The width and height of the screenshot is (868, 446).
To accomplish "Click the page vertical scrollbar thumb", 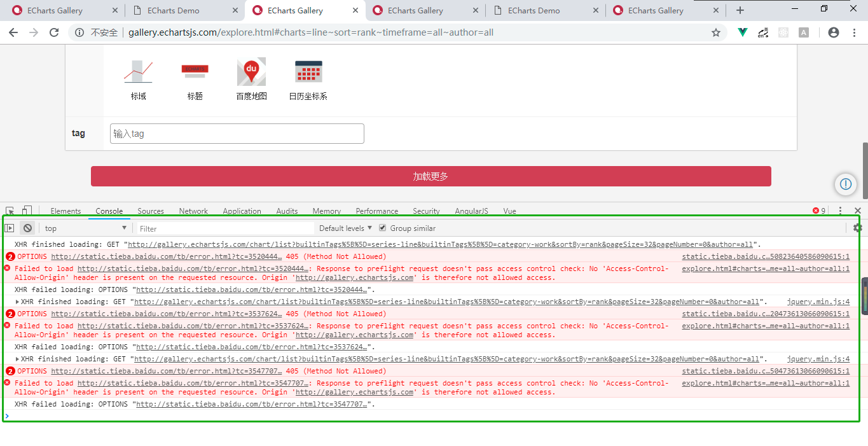I will [865, 169].
